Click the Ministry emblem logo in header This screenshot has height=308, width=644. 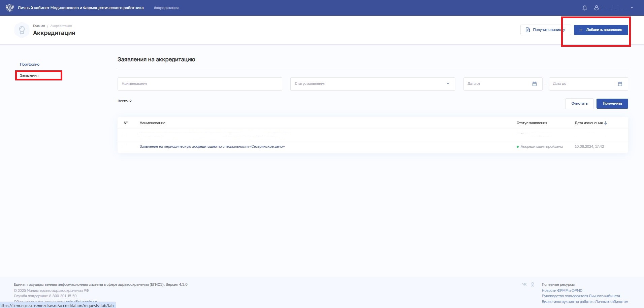(x=9, y=8)
